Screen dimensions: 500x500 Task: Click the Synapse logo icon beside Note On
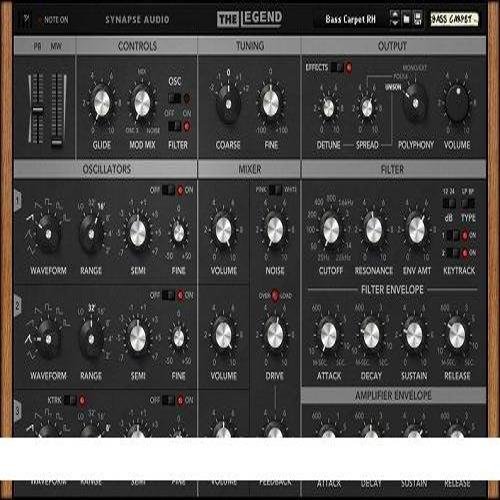[x=27, y=19]
